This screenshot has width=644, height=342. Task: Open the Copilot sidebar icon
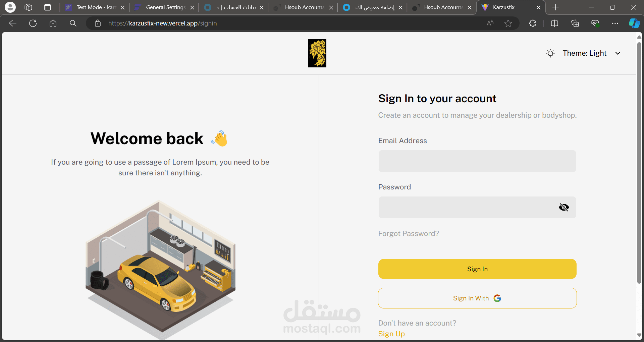pyautogui.click(x=634, y=23)
